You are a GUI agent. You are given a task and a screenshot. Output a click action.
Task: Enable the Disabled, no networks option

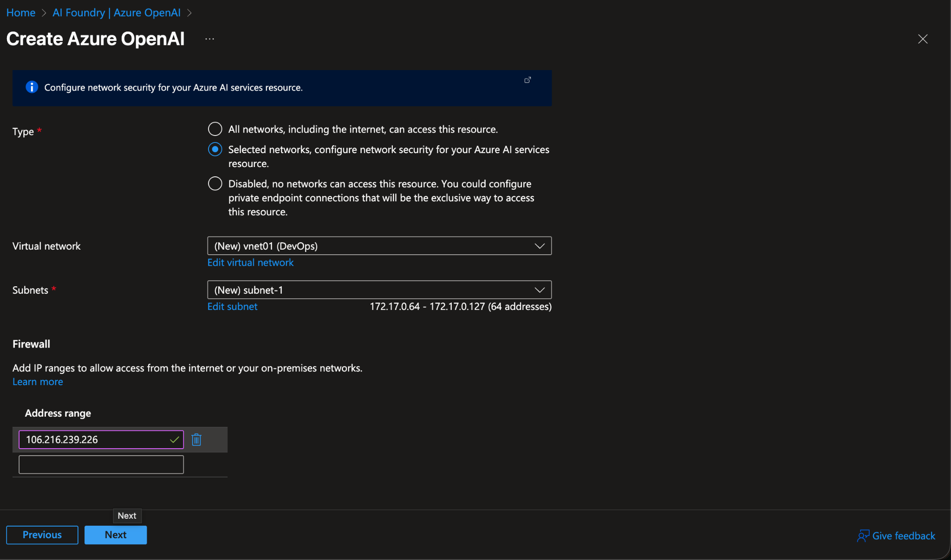tap(215, 183)
